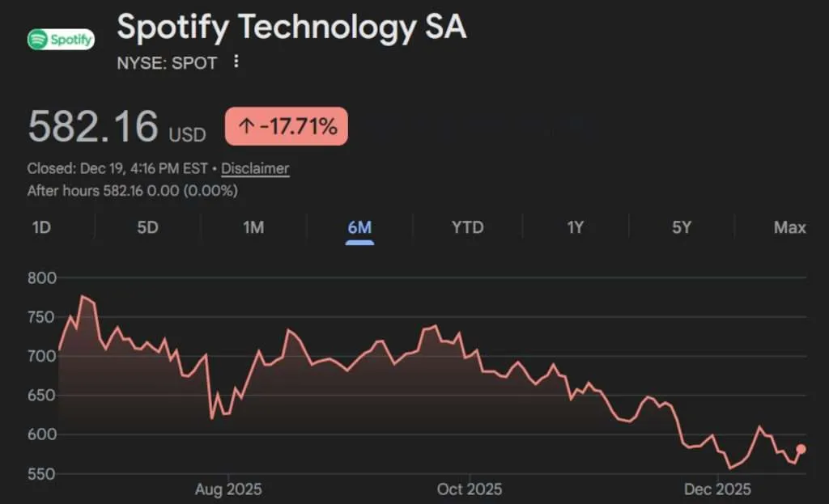Open the Max history view

(788, 228)
